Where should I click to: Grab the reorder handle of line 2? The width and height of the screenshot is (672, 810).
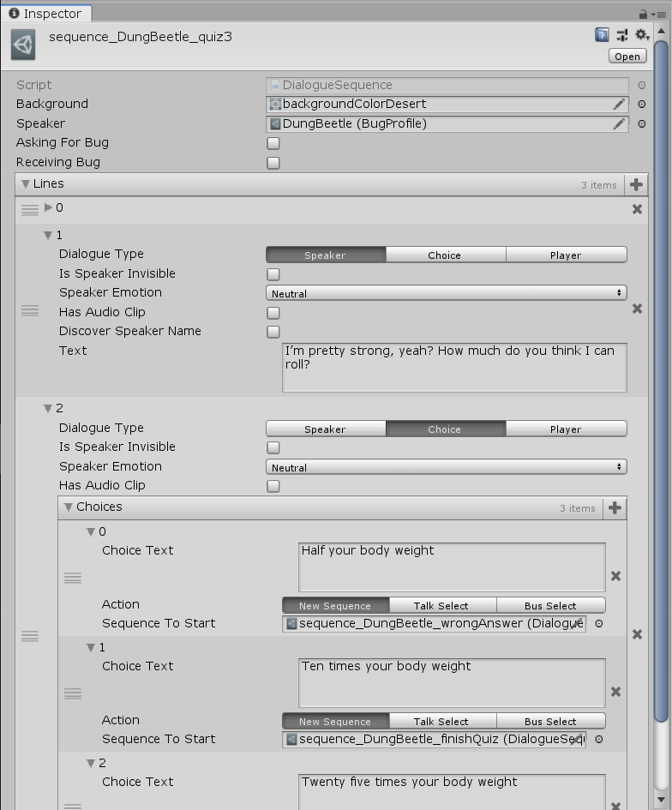(30, 636)
